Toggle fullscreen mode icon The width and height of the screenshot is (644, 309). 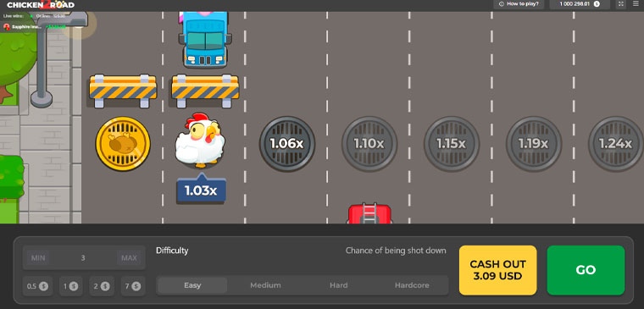(620, 4)
